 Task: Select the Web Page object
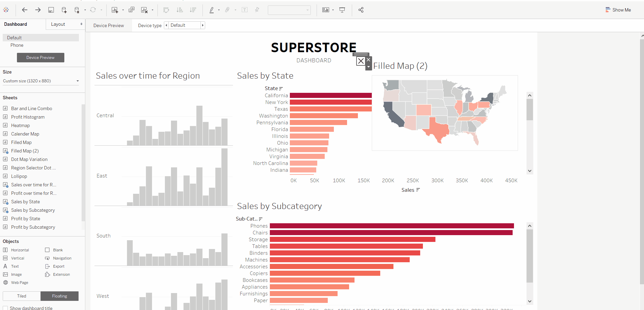point(16,283)
